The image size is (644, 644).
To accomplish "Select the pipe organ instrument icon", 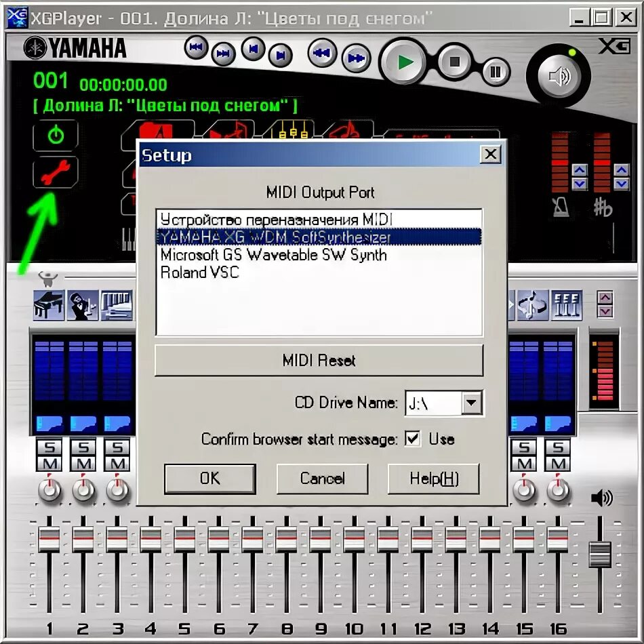I will (x=117, y=305).
